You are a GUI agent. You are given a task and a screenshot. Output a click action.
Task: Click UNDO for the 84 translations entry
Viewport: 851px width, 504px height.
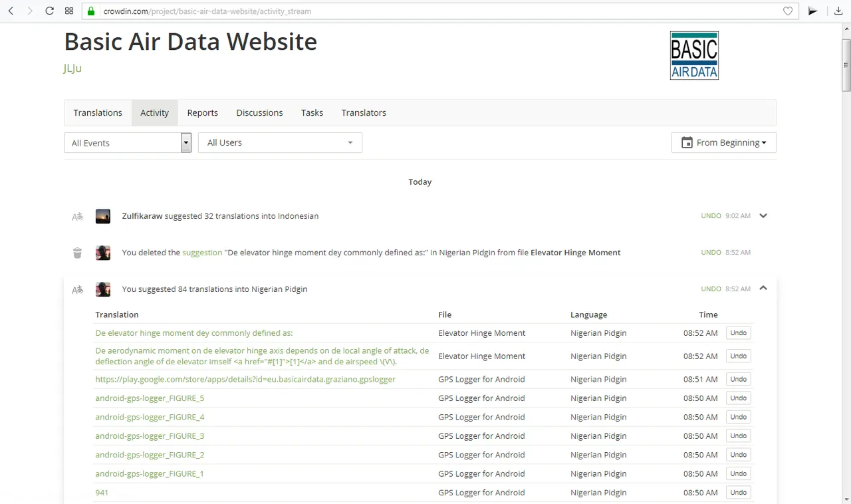(711, 289)
